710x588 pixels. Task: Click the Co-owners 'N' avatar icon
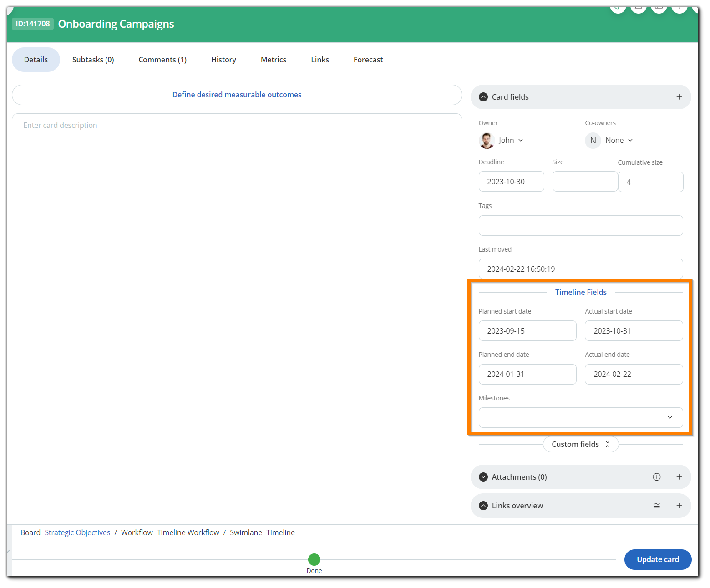click(x=593, y=140)
